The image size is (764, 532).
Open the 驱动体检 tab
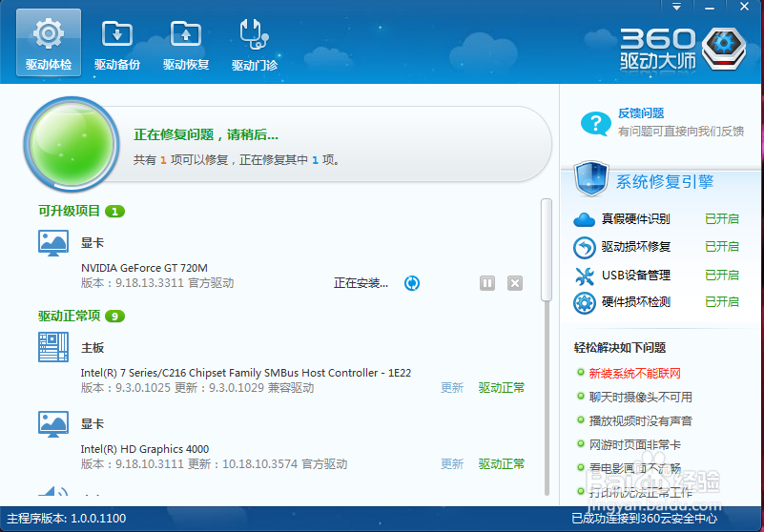click(x=49, y=42)
